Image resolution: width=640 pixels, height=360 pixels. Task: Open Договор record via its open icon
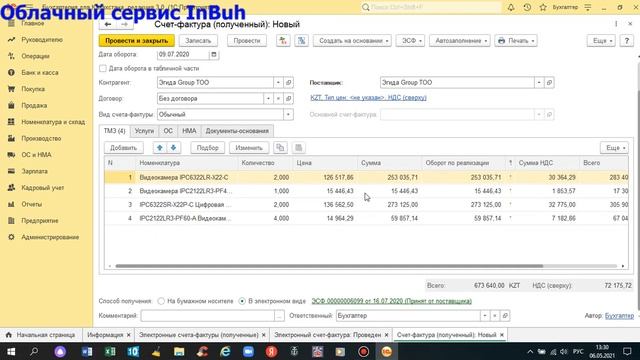[289, 98]
